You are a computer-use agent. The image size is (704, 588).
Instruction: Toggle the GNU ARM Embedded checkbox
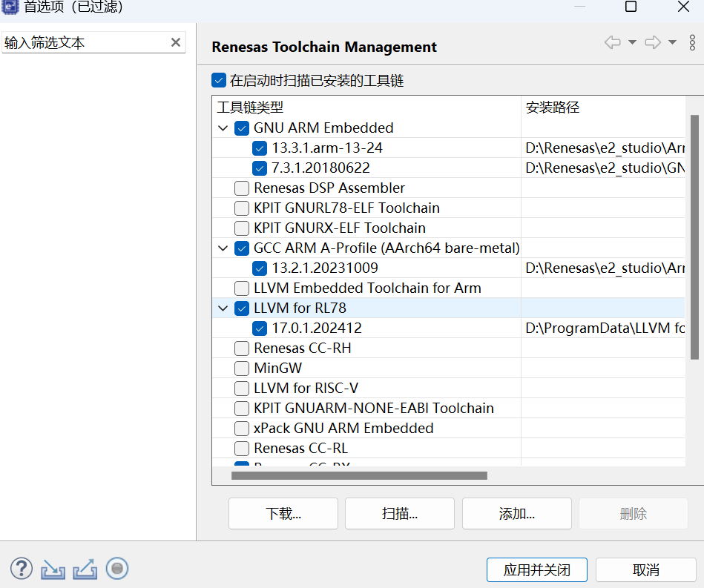(x=242, y=128)
